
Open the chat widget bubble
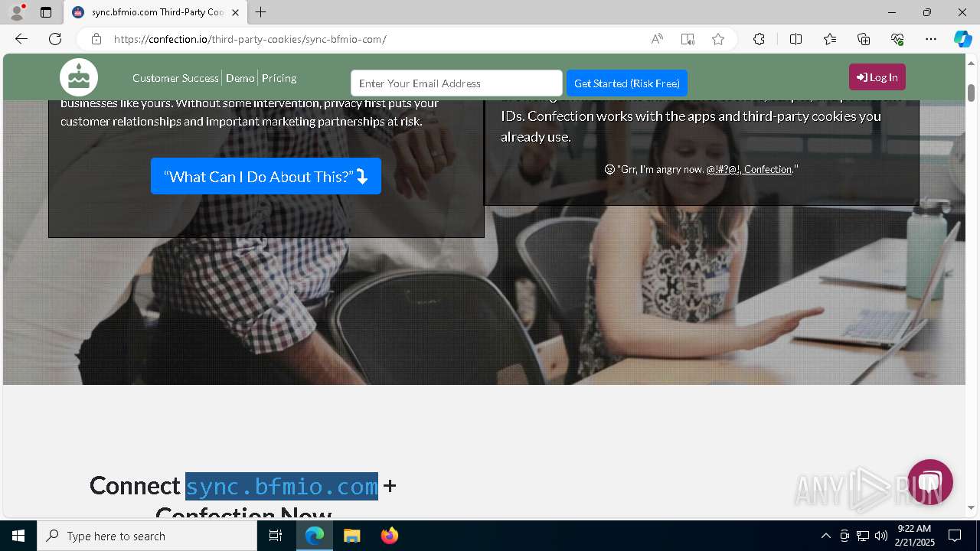coord(929,482)
